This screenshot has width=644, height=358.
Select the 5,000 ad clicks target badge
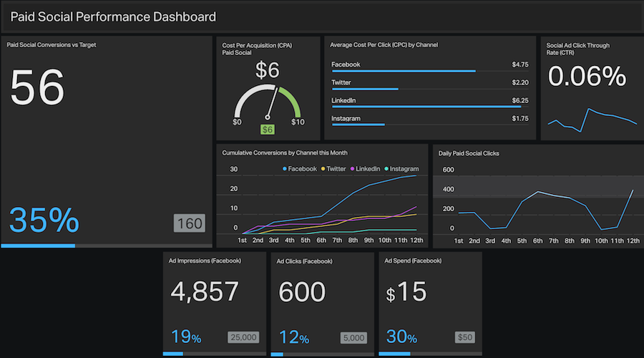point(353,338)
